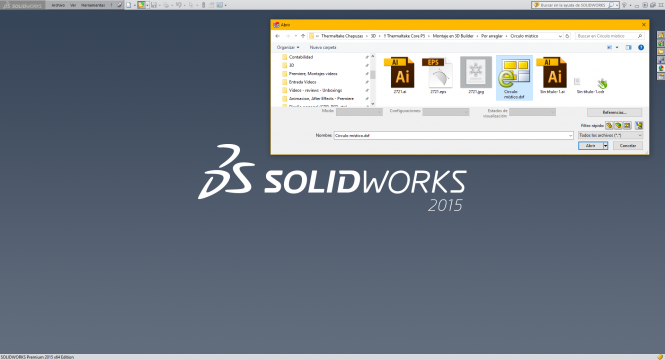Open the Archivo menu

[x=58, y=5]
